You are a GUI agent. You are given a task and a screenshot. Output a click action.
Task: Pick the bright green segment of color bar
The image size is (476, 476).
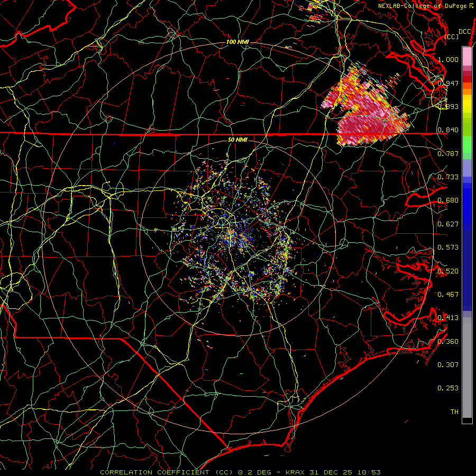[x=467, y=144]
